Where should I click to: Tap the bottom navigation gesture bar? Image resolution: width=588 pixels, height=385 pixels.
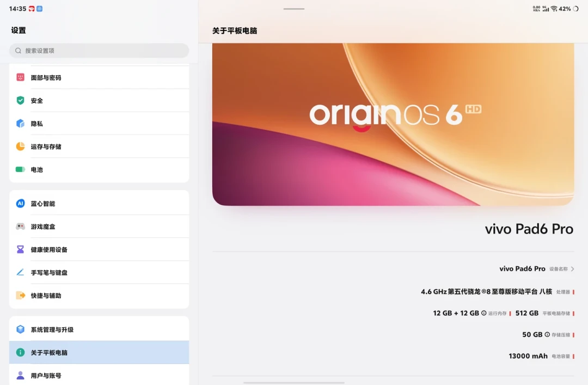(x=294, y=383)
